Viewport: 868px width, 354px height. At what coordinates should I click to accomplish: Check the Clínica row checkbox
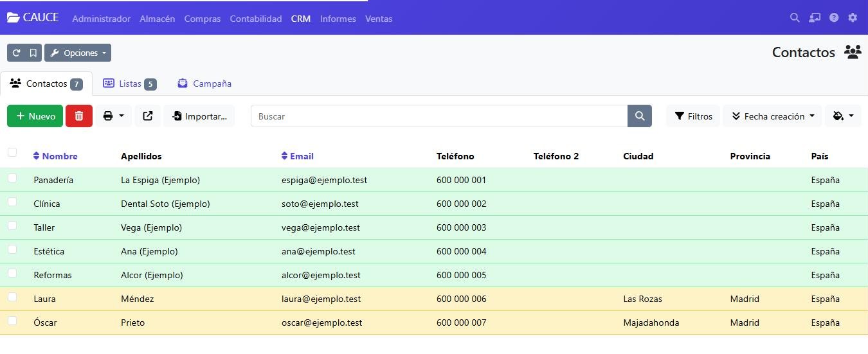12,202
